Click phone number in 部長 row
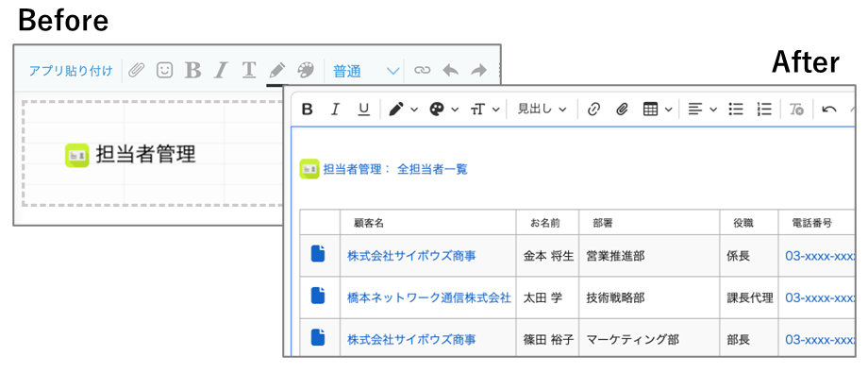This screenshot has width=868, height=373. click(x=820, y=339)
